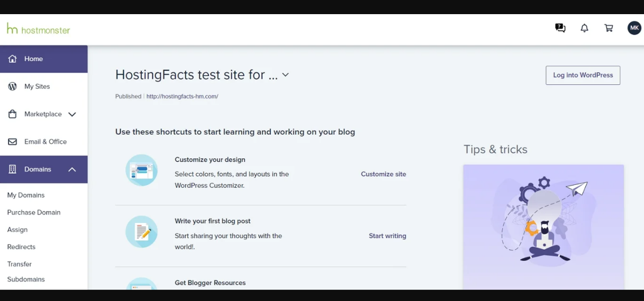
Task: Click the 'Write your first blog post' heading
Action: pos(212,221)
